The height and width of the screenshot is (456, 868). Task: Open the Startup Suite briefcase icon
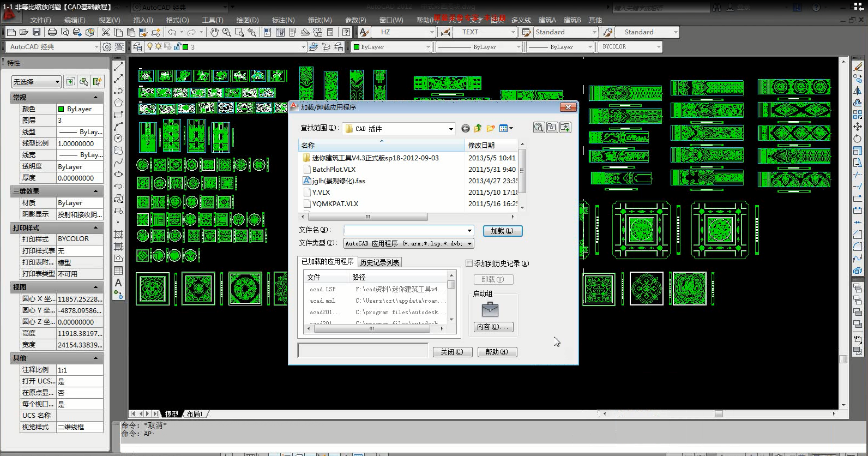tap(490, 309)
